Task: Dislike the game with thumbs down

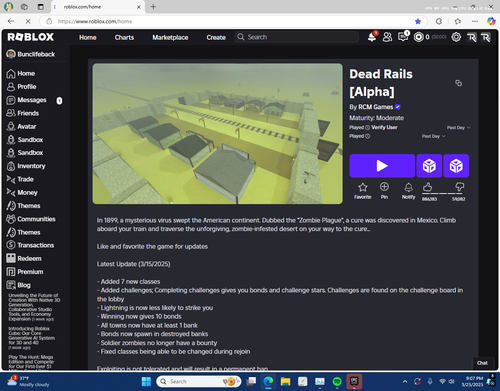Action: tap(459, 187)
